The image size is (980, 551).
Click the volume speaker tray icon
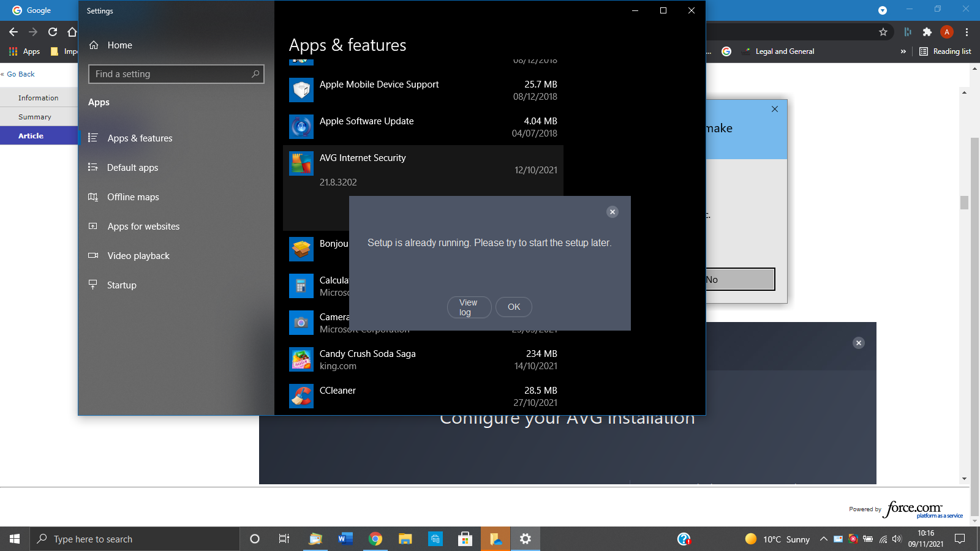point(897,539)
